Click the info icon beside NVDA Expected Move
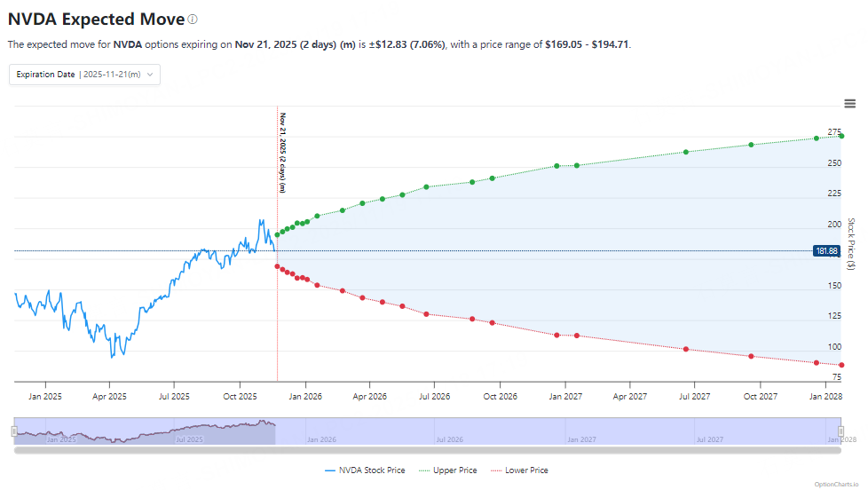The height and width of the screenshot is (490, 868). 193,20
